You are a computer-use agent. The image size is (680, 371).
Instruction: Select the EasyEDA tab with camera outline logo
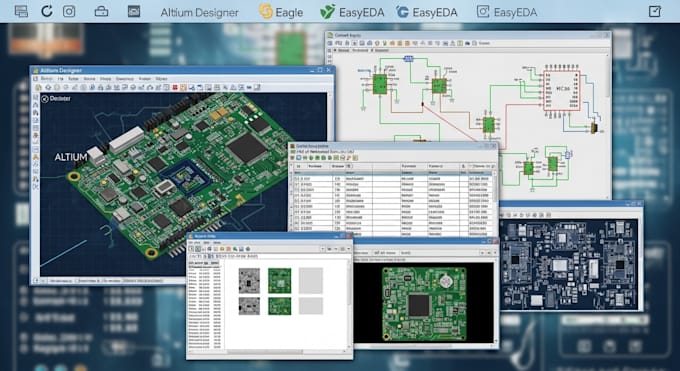tap(507, 12)
